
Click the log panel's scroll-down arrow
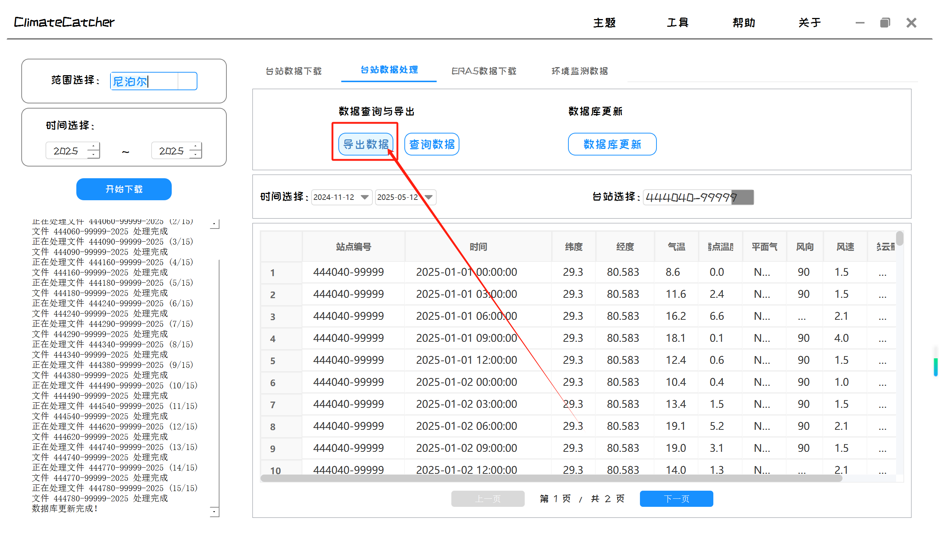tap(214, 512)
